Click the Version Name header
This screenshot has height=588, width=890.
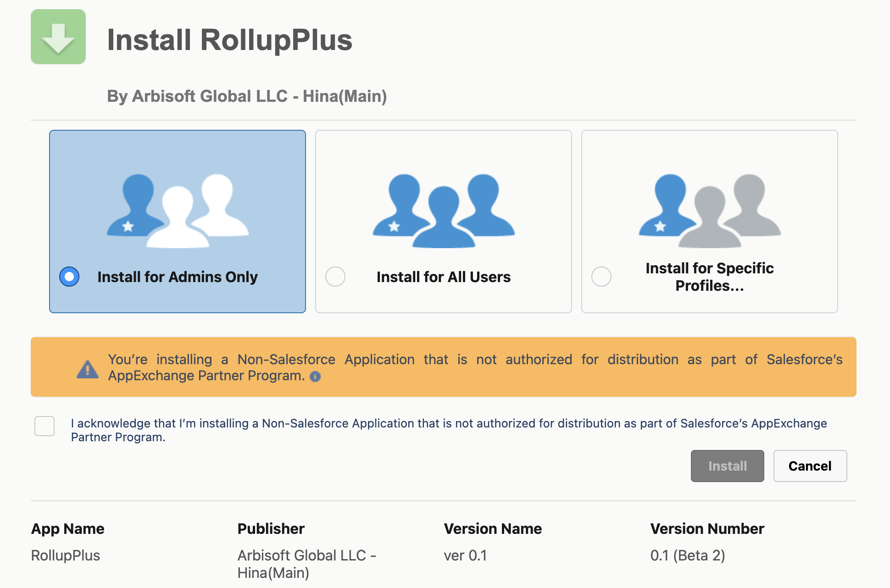tap(493, 529)
